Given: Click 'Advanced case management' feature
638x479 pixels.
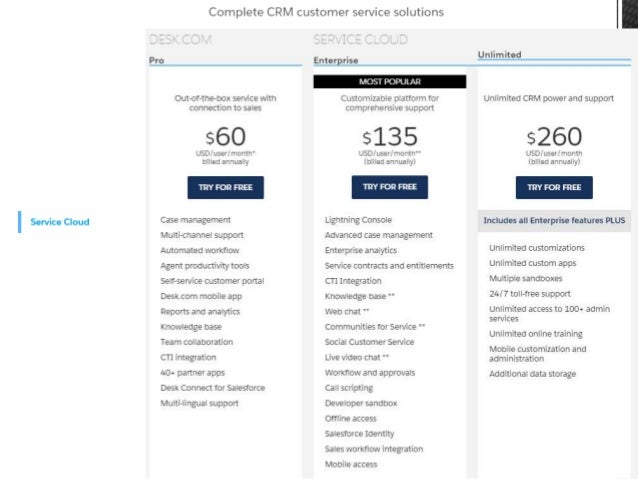Looking at the screenshot, I should coord(379,235).
